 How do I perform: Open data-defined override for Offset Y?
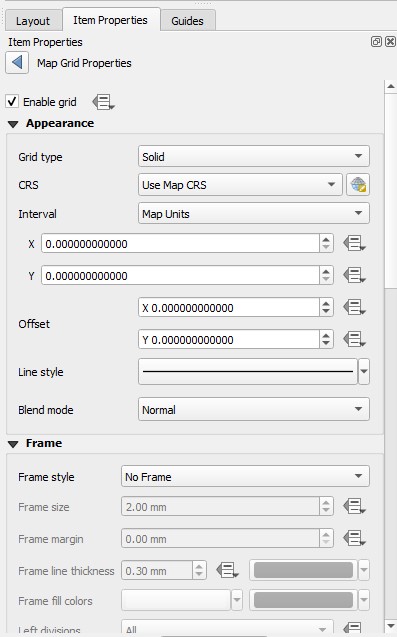tap(354, 340)
